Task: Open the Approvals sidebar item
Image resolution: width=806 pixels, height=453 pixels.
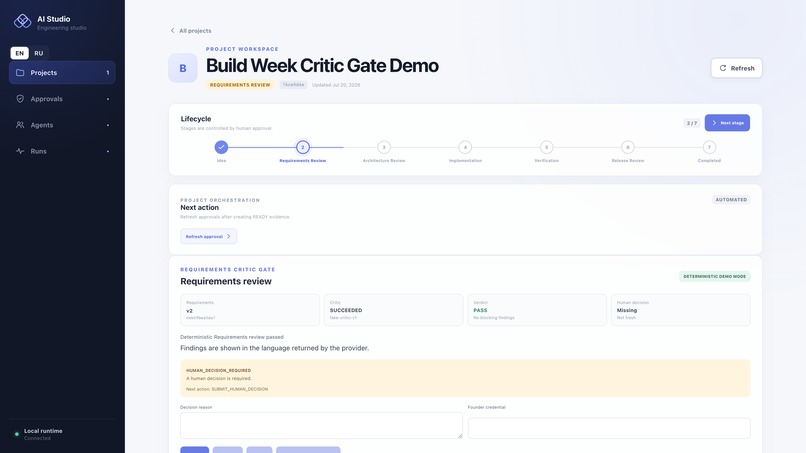Action: 62,99
